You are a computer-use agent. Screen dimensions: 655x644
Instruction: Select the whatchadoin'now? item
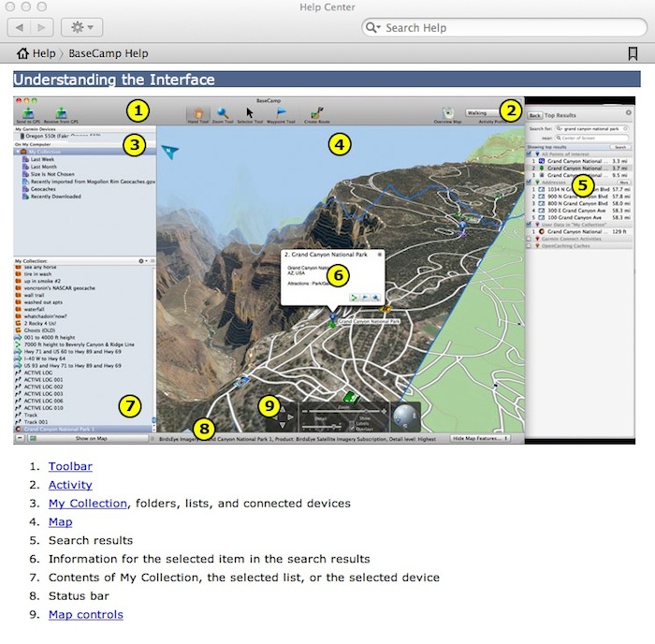(41, 316)
